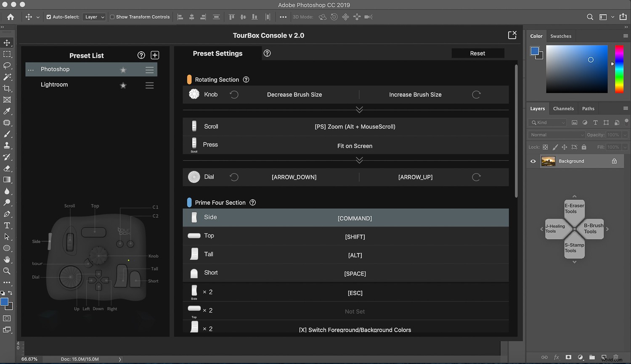Enable Show Transform Controls

pyautogui.click(x=112, y=17)
